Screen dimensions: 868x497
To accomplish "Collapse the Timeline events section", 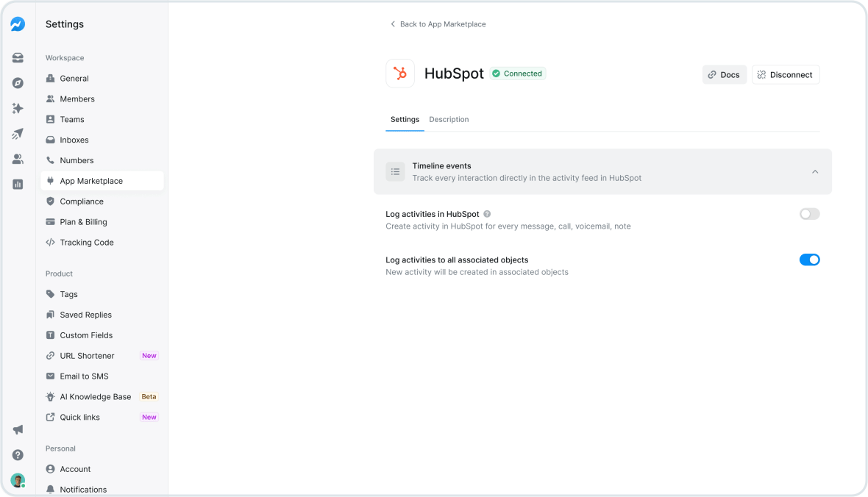I will (815, 171).
